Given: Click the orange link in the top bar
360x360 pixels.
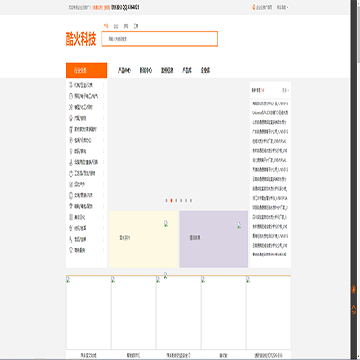Looking at the screenshot, I should tap(101, 7).
